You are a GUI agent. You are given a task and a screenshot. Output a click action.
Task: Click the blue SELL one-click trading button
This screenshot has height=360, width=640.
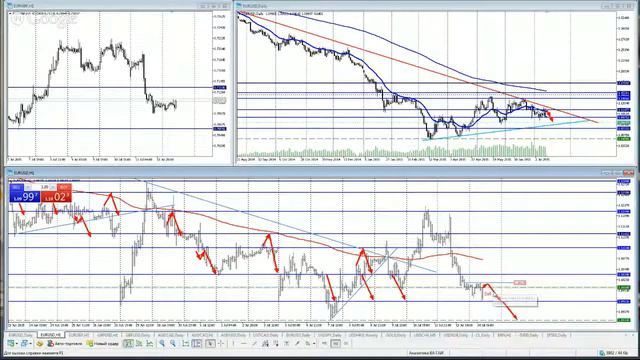[x=17, y=187]
